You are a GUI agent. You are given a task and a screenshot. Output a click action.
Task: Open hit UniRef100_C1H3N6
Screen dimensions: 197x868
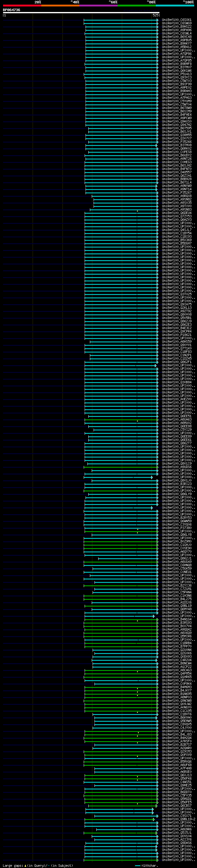(x=177, y=596)
